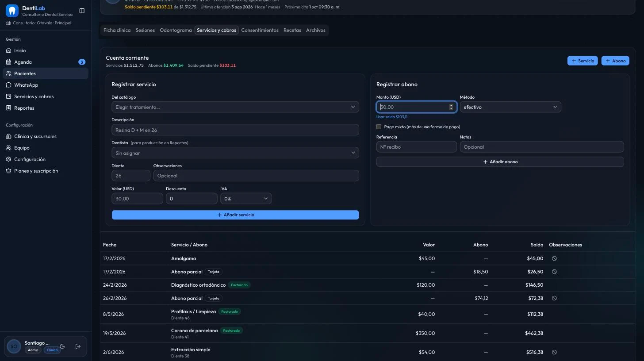The image size is (644, 361).
Task: Open the Sesiones tab
Action: 145,30
